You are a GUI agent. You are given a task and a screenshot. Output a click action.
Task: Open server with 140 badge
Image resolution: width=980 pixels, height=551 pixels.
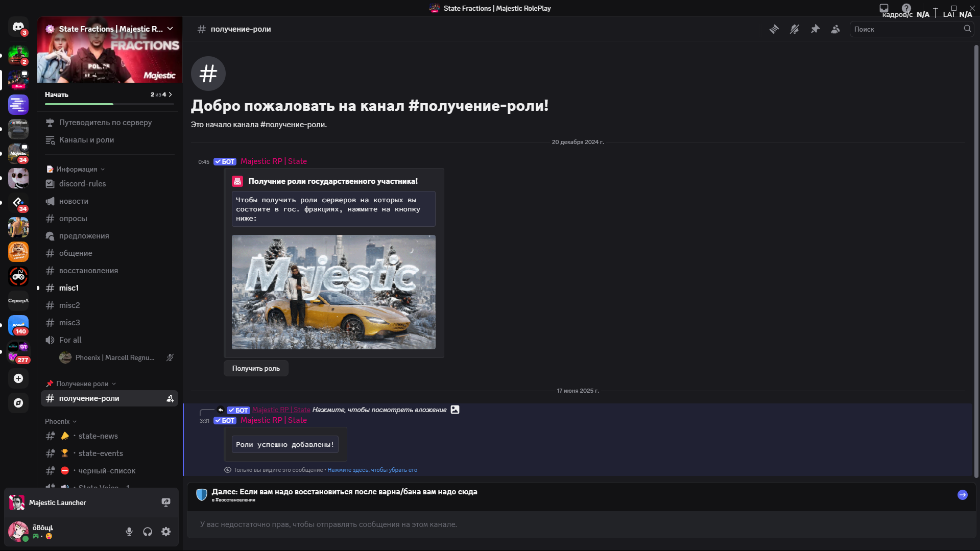(18, 325)
